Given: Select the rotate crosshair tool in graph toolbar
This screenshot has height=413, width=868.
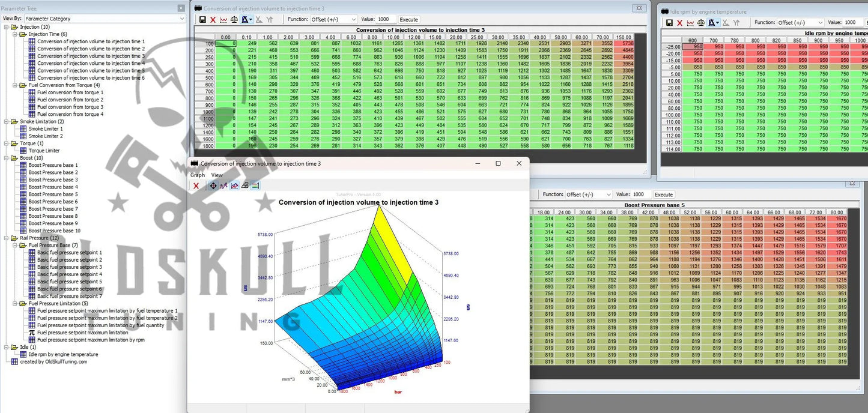Looking at the screenshot, I should coord(213,186).
